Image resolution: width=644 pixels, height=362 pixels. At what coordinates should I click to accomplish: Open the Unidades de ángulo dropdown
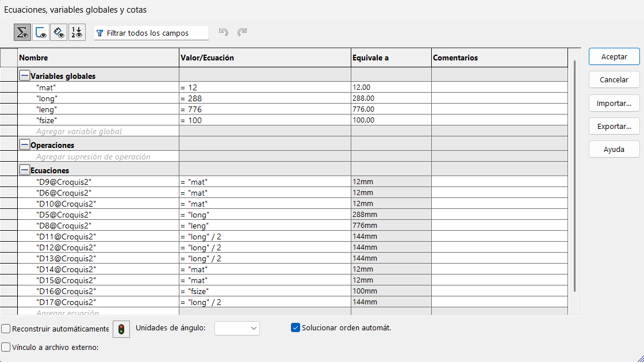tap(237, 328)
